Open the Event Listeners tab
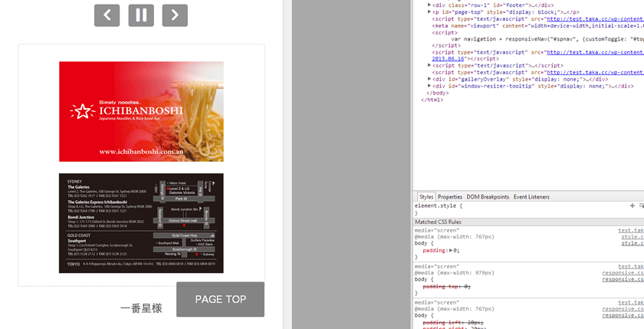 [531, 197]
